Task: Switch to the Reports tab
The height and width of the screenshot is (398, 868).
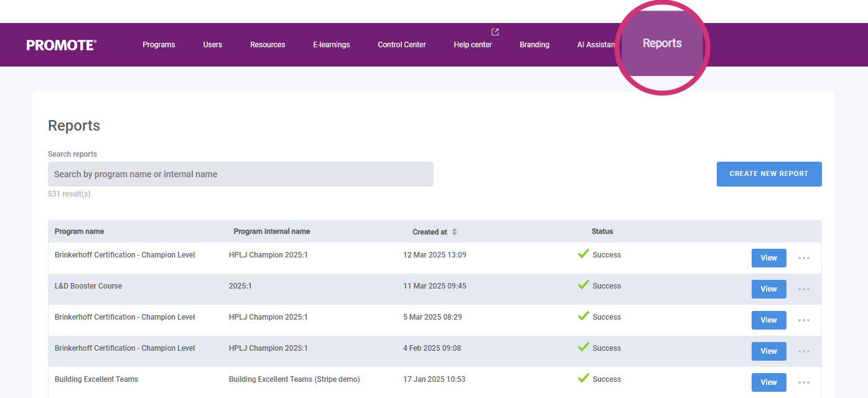Action: coord(662,44)
